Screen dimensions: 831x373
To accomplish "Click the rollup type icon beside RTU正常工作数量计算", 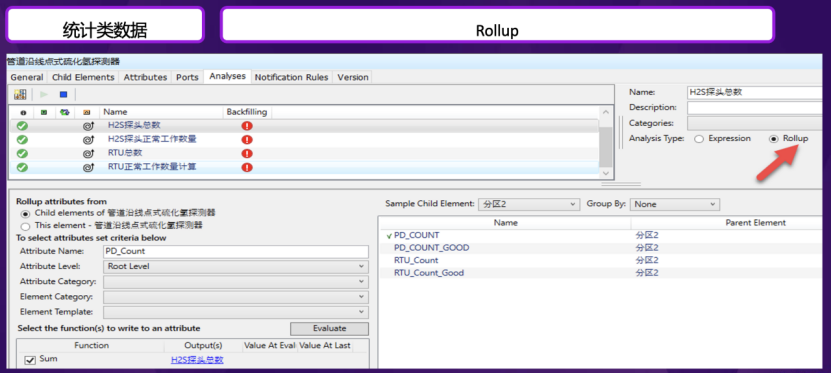I will 88,167.
